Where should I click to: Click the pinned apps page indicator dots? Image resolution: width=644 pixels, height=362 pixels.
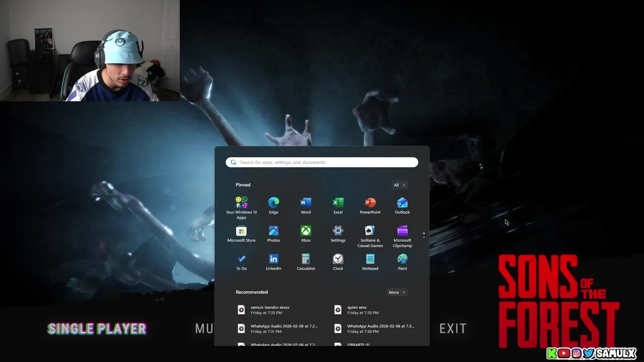tap(424, 234)
